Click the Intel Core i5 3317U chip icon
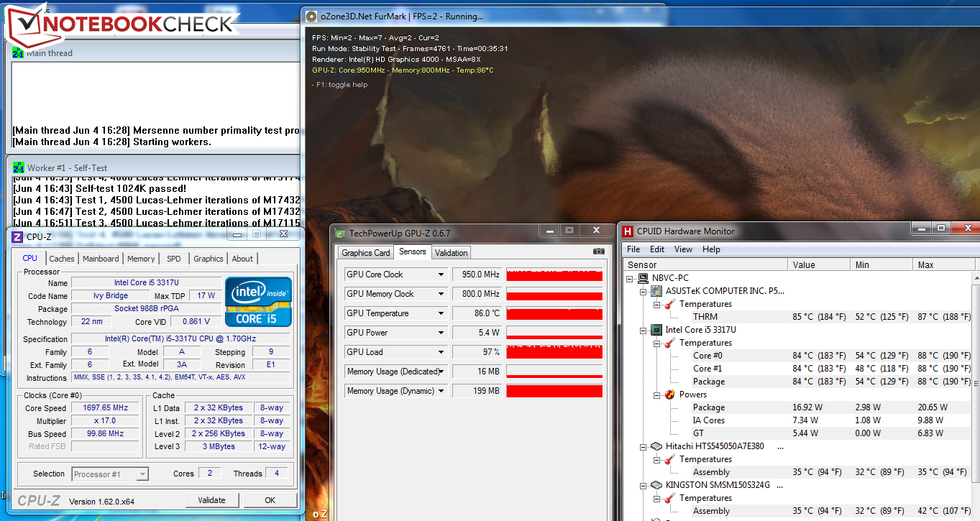 point(656,330)
